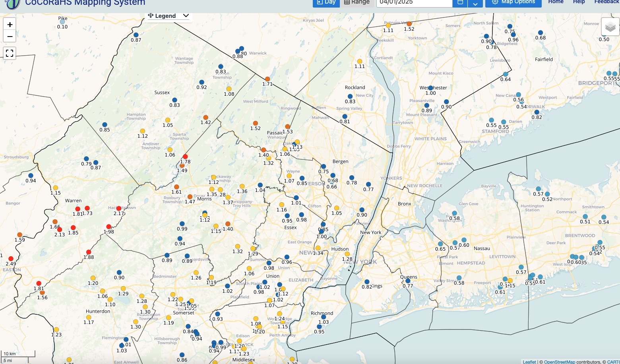Open the Feedback link
The height and width of the screenshot is (364, 620).
[x=607, y=2]
